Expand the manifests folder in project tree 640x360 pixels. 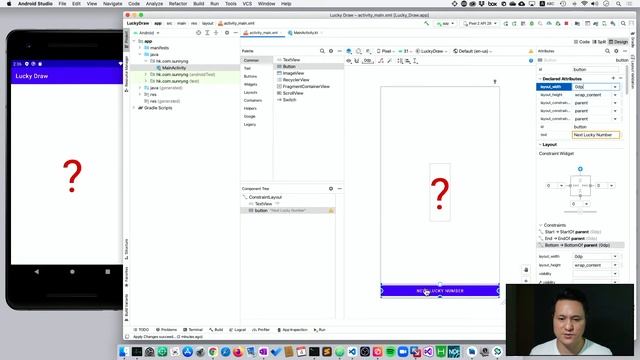coord(140,48)
